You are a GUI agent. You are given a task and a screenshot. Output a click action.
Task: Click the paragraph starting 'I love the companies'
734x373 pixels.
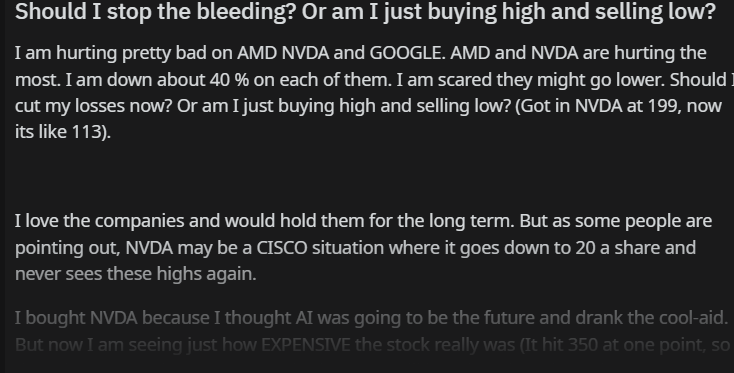point(363,247)
